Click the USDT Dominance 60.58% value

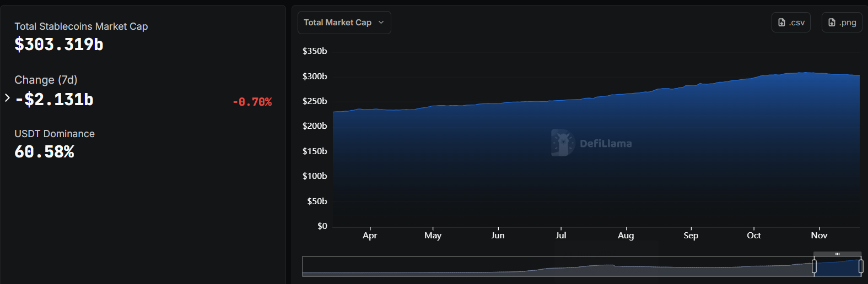[x=44, y=152]
